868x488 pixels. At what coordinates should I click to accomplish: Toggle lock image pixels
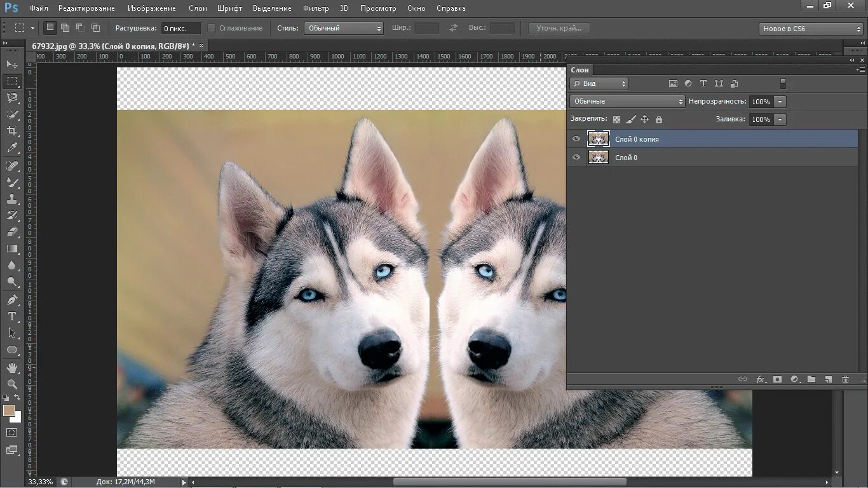click(x=630, y=119)
